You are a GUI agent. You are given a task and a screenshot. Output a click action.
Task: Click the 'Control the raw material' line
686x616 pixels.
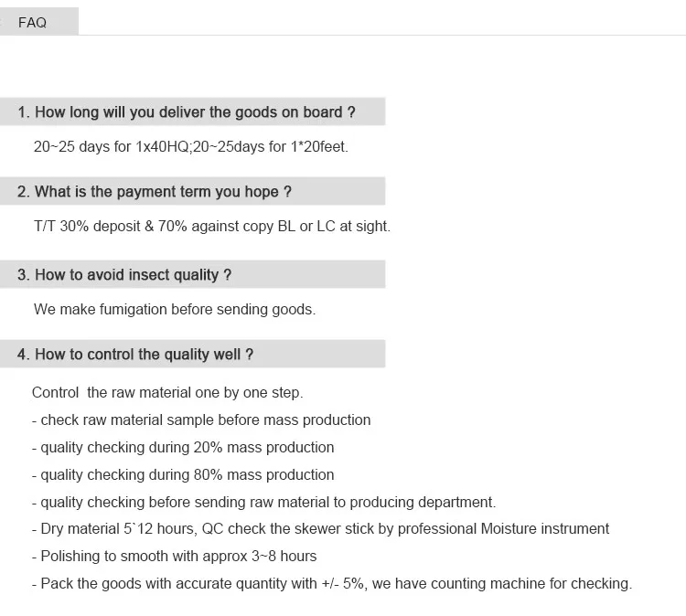click(x=167, y=393)
